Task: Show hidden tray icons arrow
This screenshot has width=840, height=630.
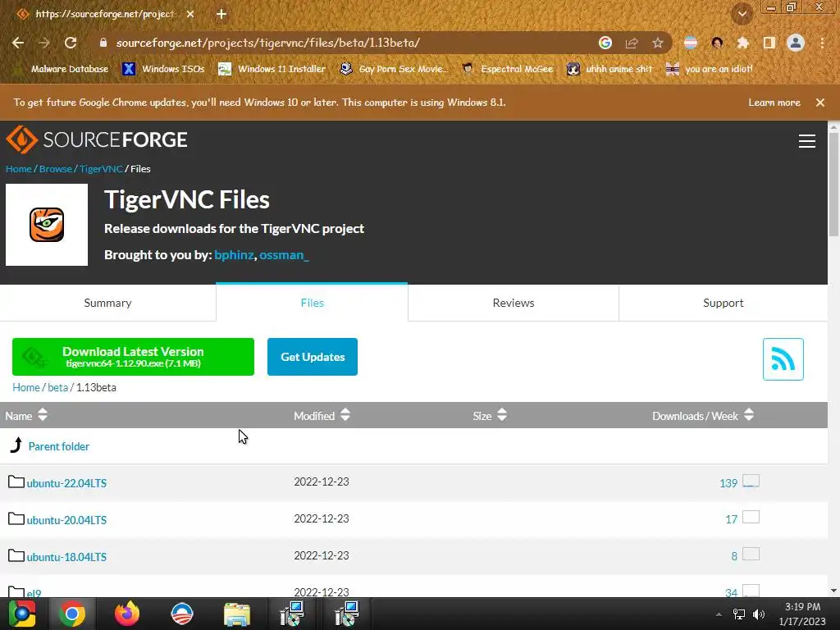Action: click(719, 614)
